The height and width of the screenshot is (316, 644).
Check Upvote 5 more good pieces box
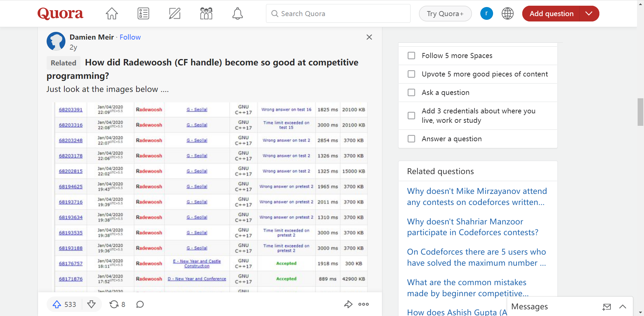pyautogui.click(x=411, y=74)
